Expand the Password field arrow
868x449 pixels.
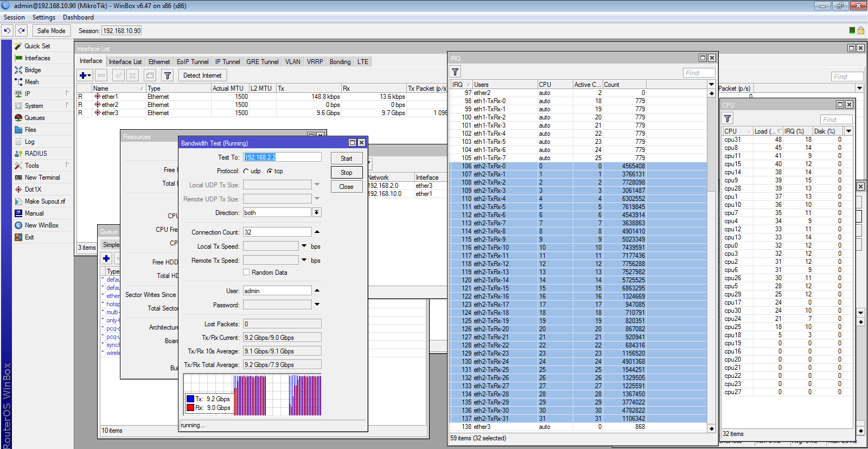click(317, 305)
